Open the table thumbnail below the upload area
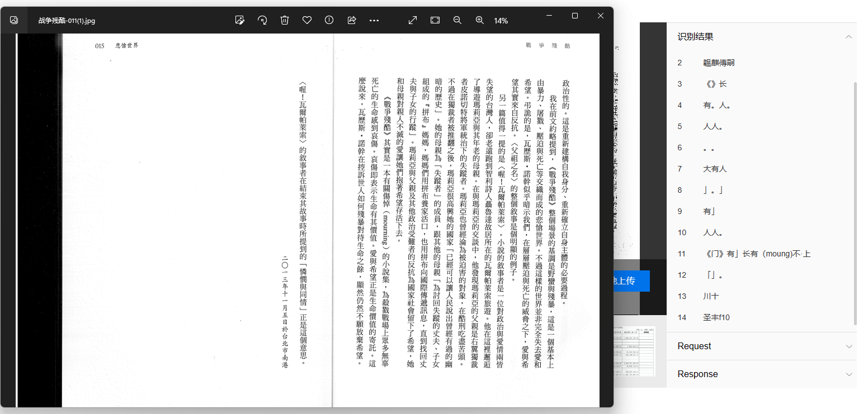868x414 pixels. click(x=634, y=351)
